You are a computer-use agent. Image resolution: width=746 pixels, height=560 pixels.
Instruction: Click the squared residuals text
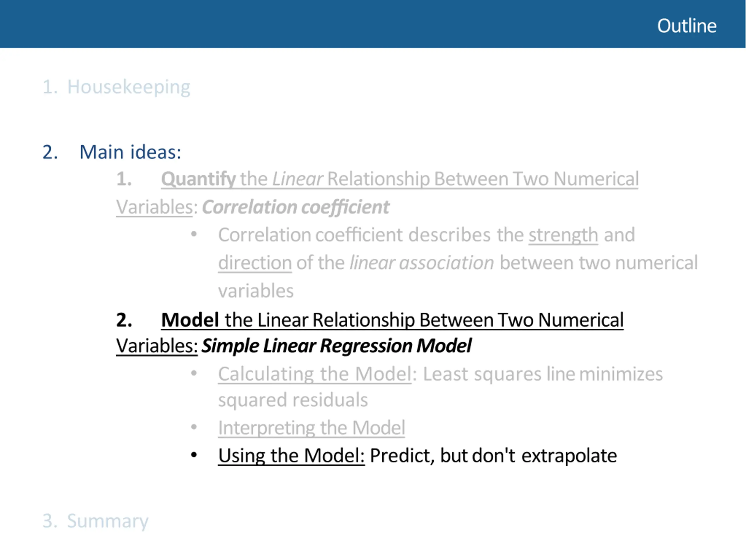(x=293, y=400)
